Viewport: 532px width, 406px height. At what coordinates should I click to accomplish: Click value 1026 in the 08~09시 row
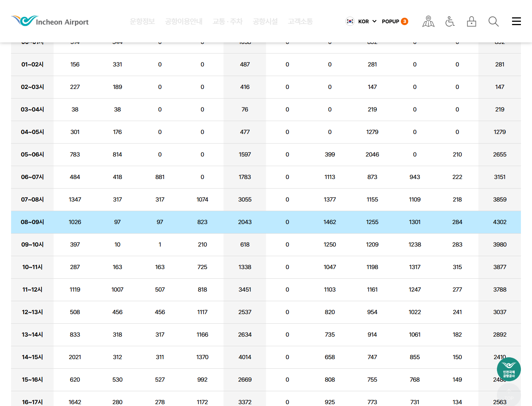[75, 222]
